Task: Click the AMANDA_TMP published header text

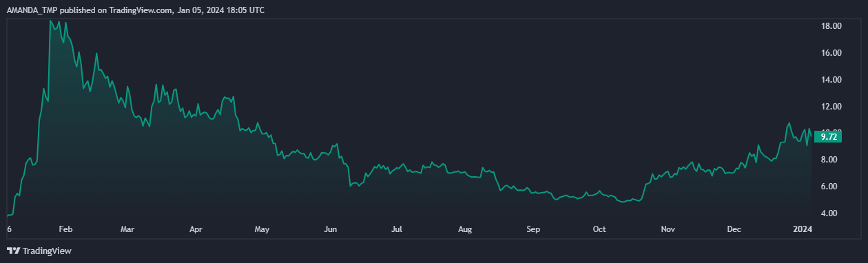Action: (135, 10)
